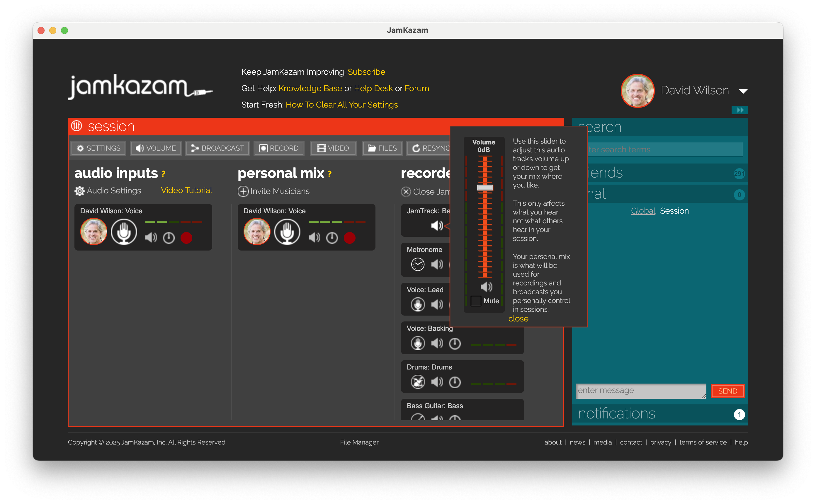816x504 pixels.
Task: Click the pan knob on Drums track
Action: [x=455, y=382]
